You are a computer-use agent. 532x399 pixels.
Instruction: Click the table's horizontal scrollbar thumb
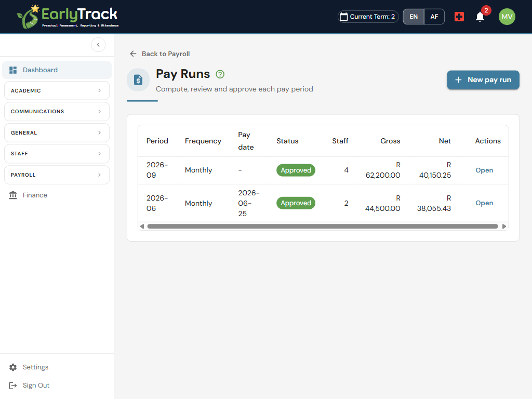tap(323, 227)
